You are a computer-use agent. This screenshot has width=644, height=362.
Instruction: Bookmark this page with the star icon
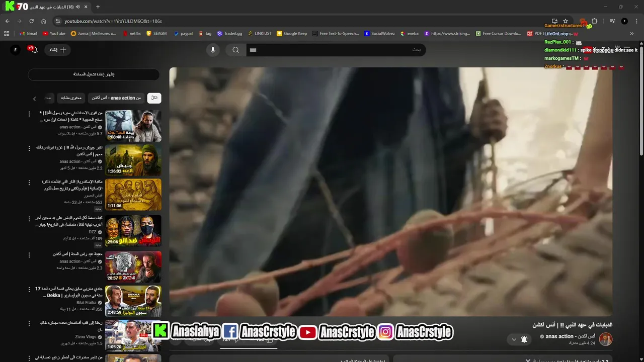click(x=566, y=21)
